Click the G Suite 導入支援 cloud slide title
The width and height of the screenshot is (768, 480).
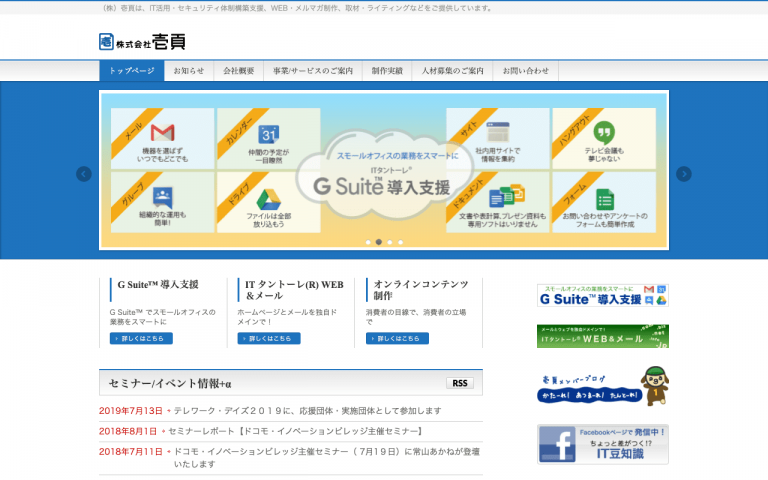(382, 187)
